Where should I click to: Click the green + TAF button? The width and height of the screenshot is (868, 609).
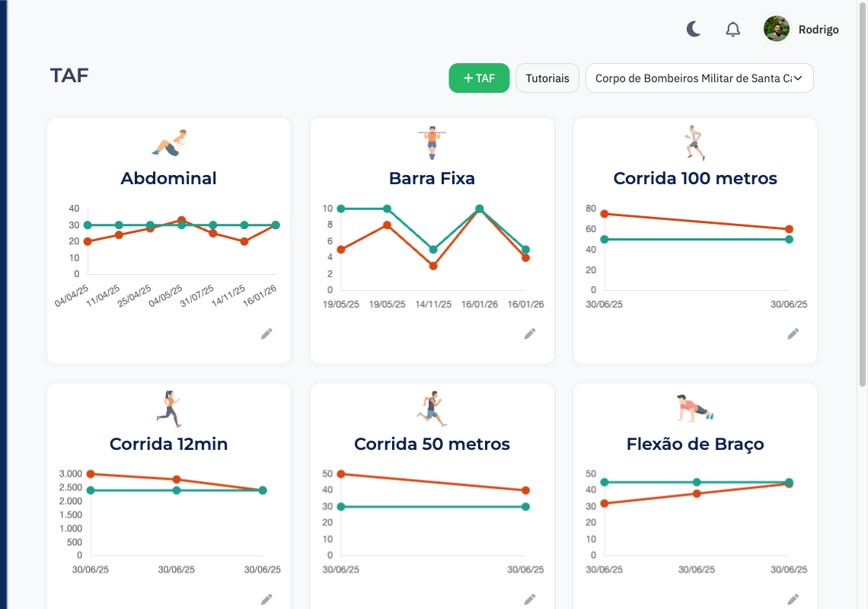click(x=479, y=78)
